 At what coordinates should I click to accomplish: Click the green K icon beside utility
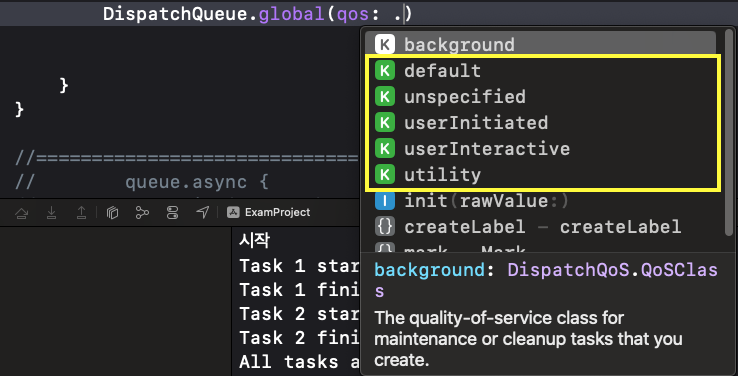pos(385,175)
